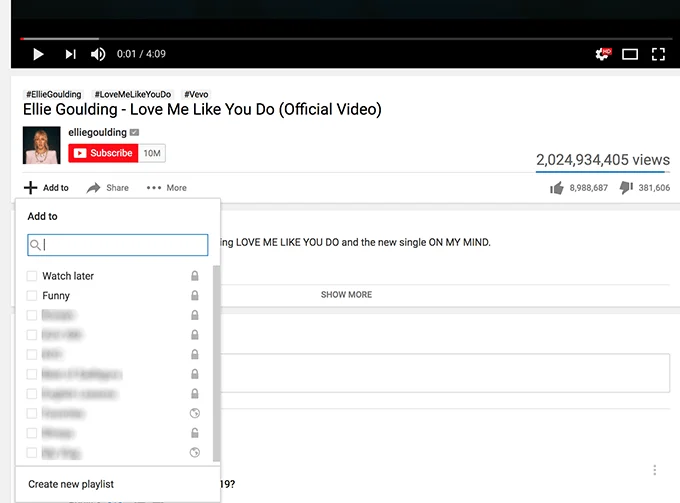Image resolution: width=680 pixels, height=503 pixels.
Task: Tick the third playlist checkbox below Funny
Action: coord(32,355)
